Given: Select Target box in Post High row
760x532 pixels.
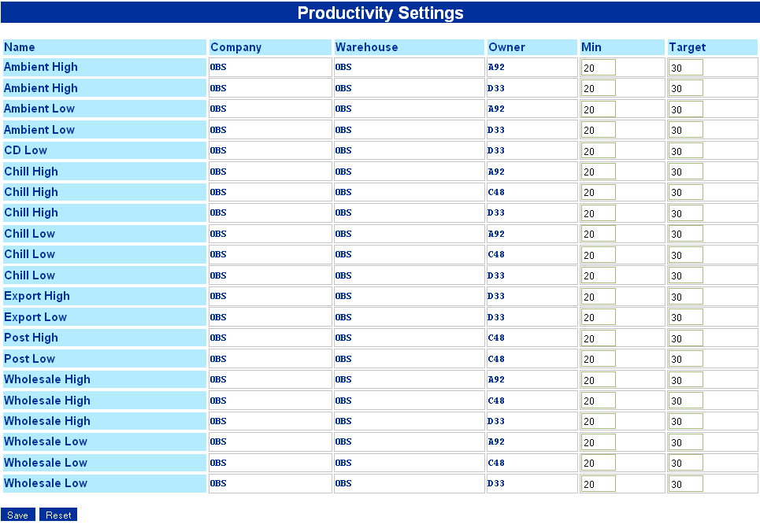Looking at the screenshot, I should click(x=686, y=338).
